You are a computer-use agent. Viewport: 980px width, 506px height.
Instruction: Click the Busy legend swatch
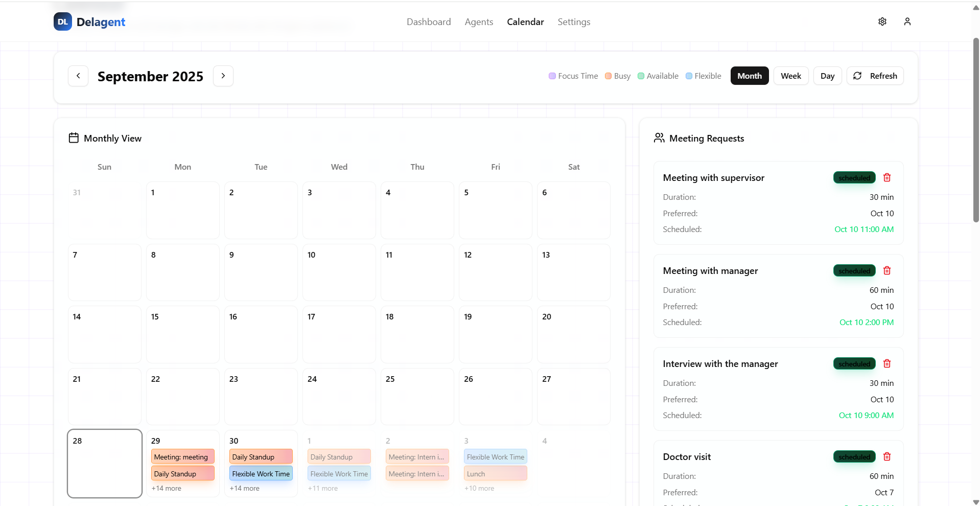coord(608,76)
